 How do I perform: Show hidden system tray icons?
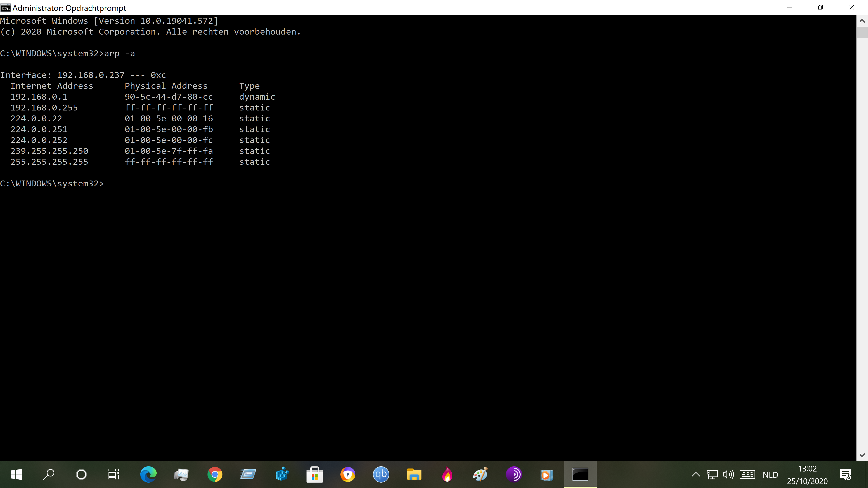click(x=696, y=474)
